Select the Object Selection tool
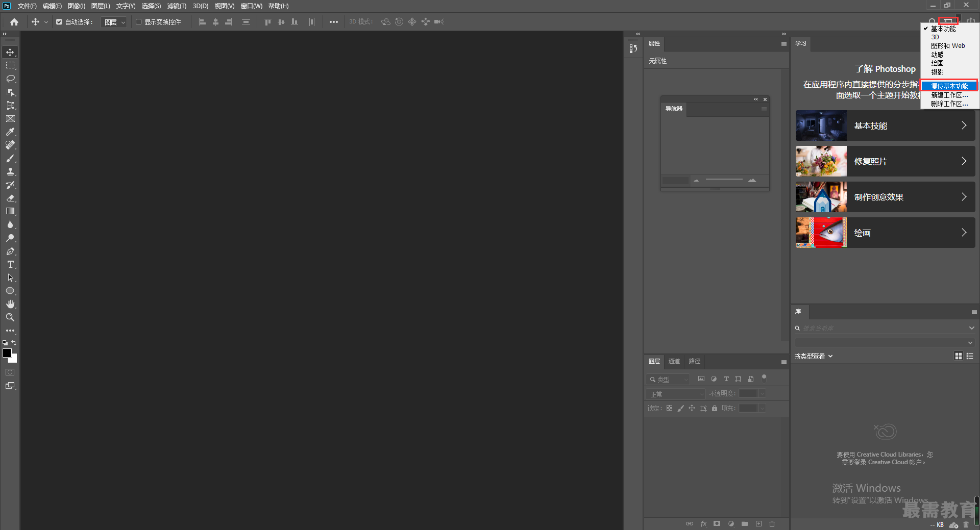Viewport: 980px width, 530px height. tap(10, 92)
